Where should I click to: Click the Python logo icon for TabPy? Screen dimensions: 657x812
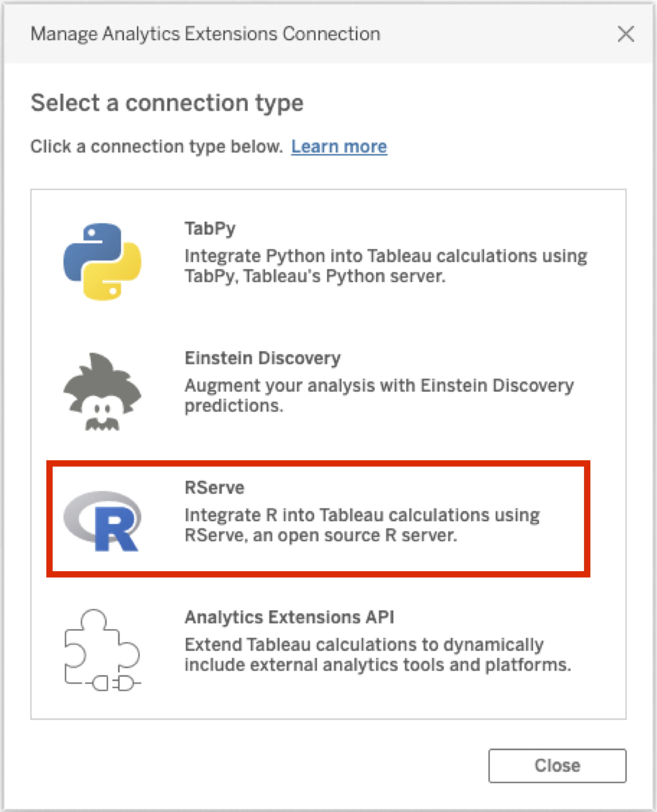(x=102, y=262)
